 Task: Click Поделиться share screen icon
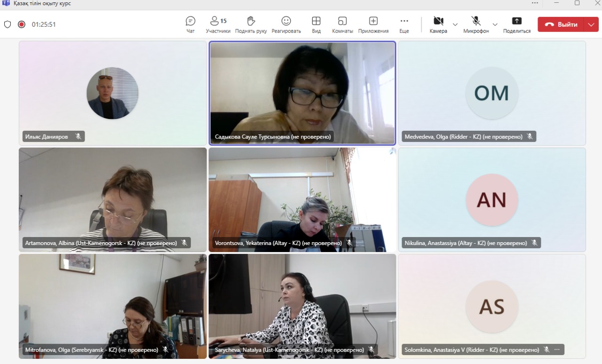tap(516, 24)
